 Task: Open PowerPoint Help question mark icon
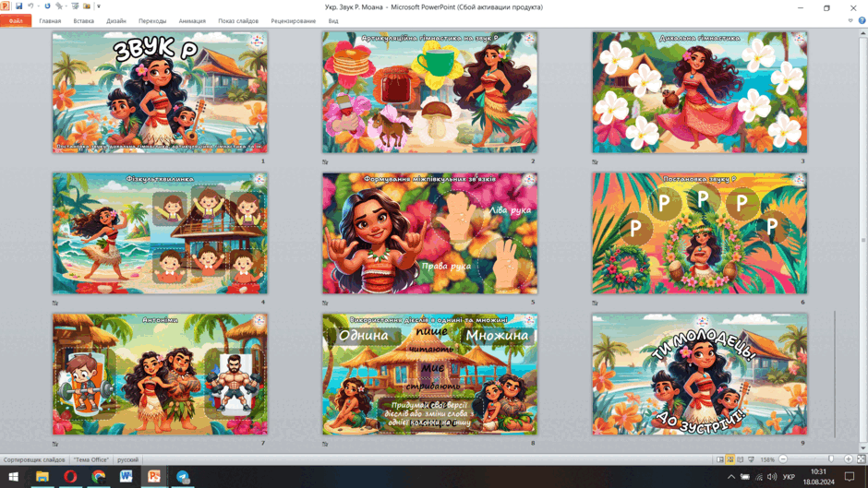click(x=862, y=20)
